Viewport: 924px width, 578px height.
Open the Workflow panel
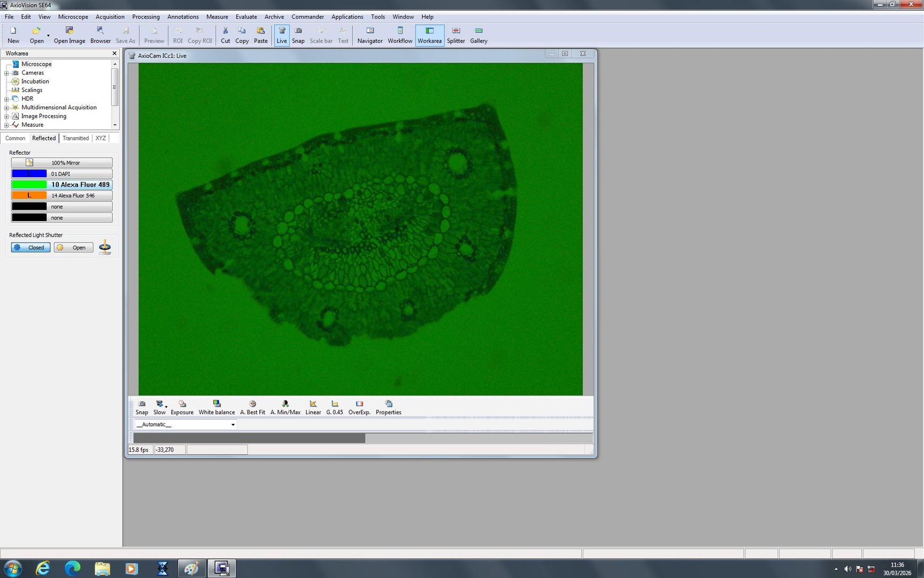point(399,34)
